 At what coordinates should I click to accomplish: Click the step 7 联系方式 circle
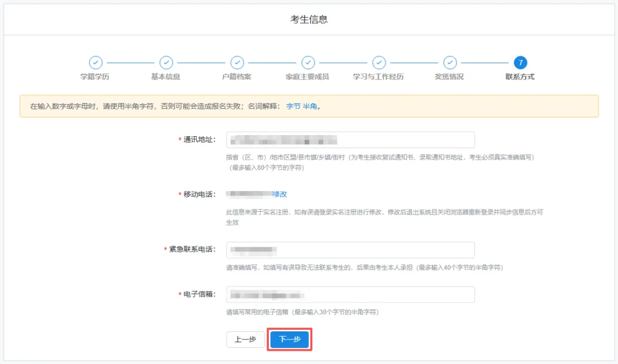coord(521,62)
